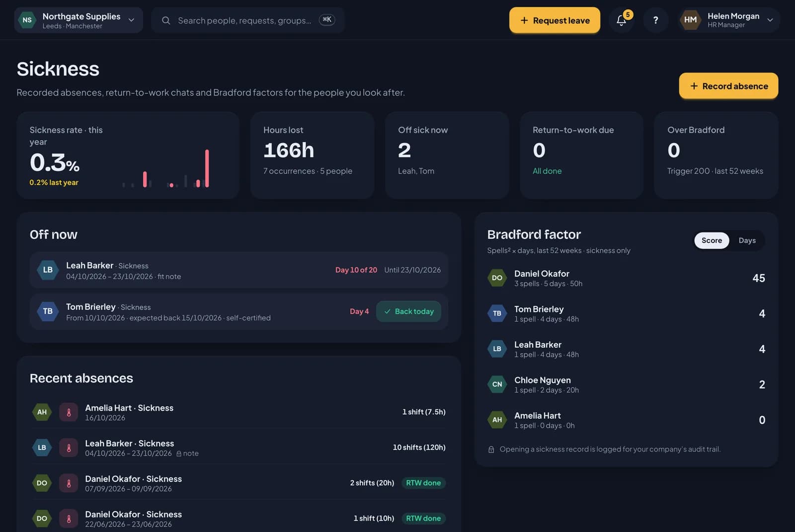This screenshot has height=532, width=795.
Task: Expand the Northgate Supplies workspace switcher chevron
Action: 131,20
